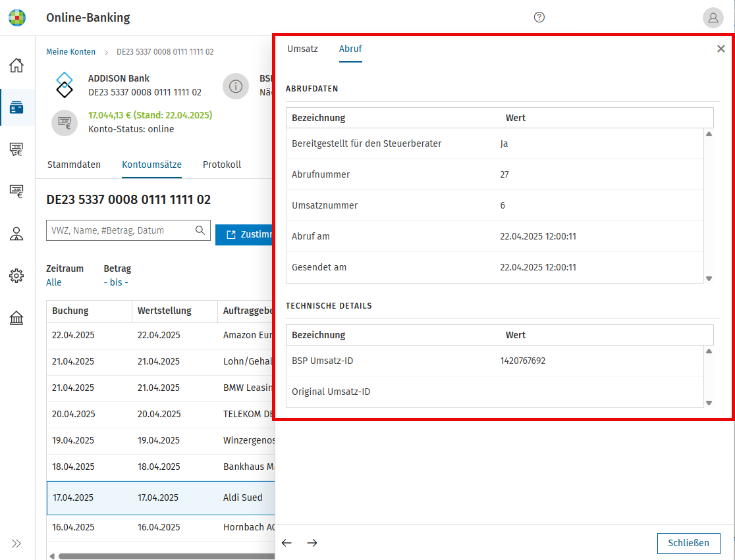Go to next transaction with right arrow

tap(312, 543)
